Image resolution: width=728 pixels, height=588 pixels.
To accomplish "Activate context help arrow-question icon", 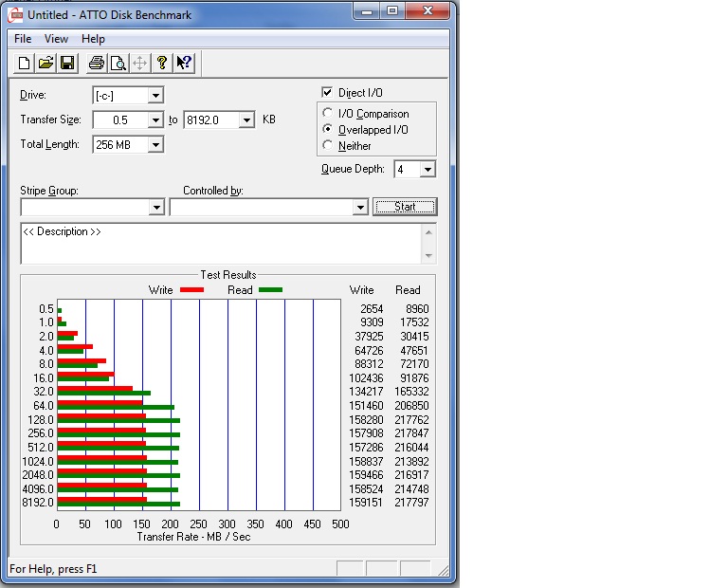I will point(184,64).
